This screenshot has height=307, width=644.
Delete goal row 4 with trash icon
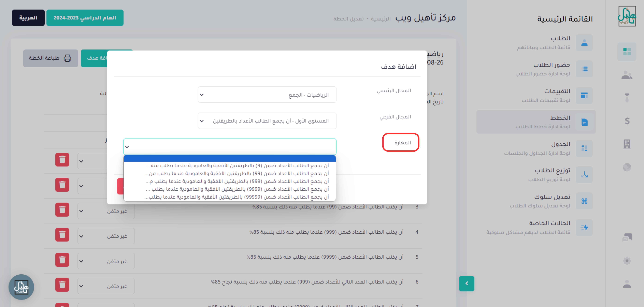pos(62,235)
